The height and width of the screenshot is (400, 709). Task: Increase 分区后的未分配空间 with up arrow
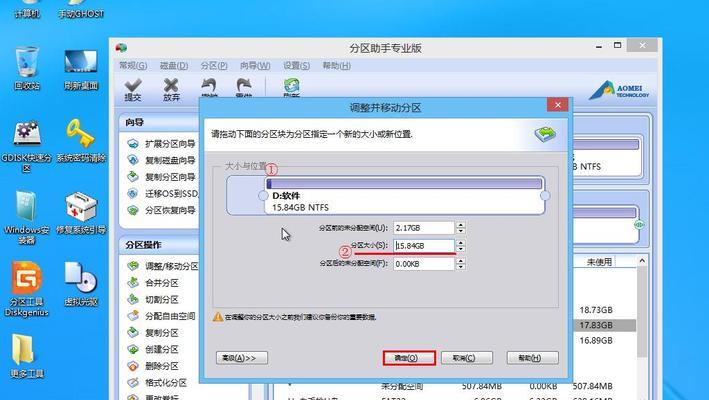[461, 260]
